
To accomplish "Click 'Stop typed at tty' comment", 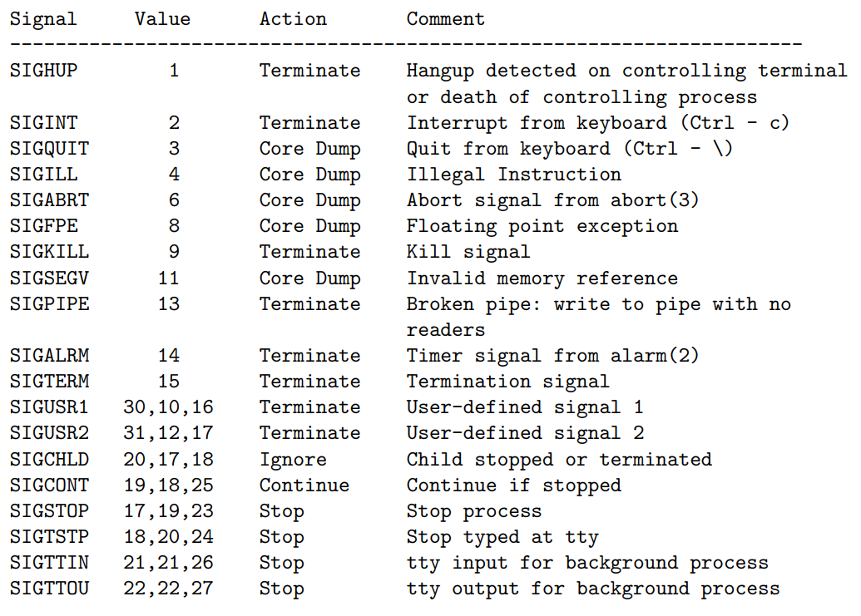I will [502, 537].
